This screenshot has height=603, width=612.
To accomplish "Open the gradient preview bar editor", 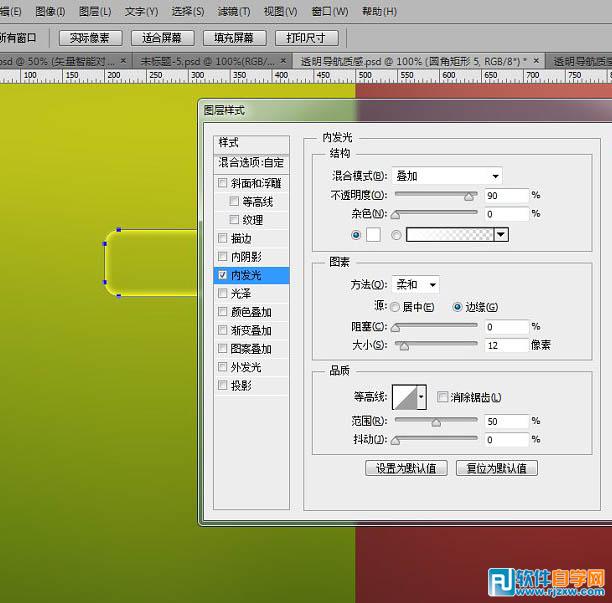I will pos(450,235).
